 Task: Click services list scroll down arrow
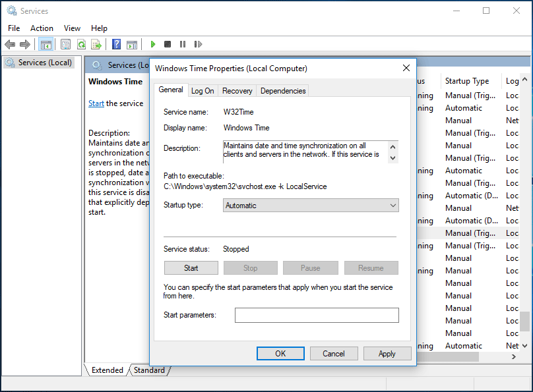[525, 345]
